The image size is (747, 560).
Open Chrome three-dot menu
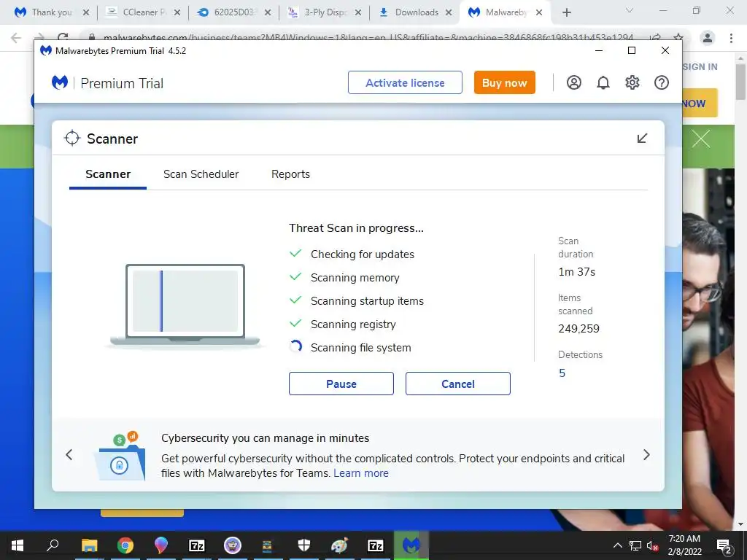[x=731, y=38]
